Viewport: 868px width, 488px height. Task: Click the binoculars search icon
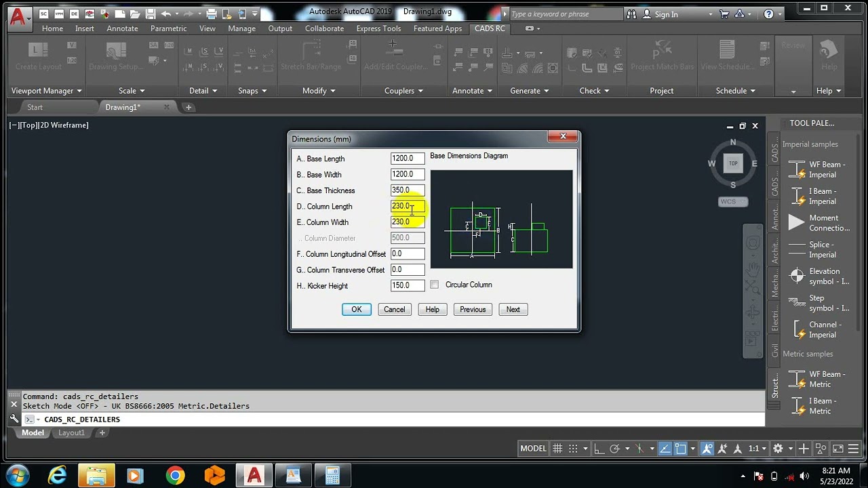point(632,14)
